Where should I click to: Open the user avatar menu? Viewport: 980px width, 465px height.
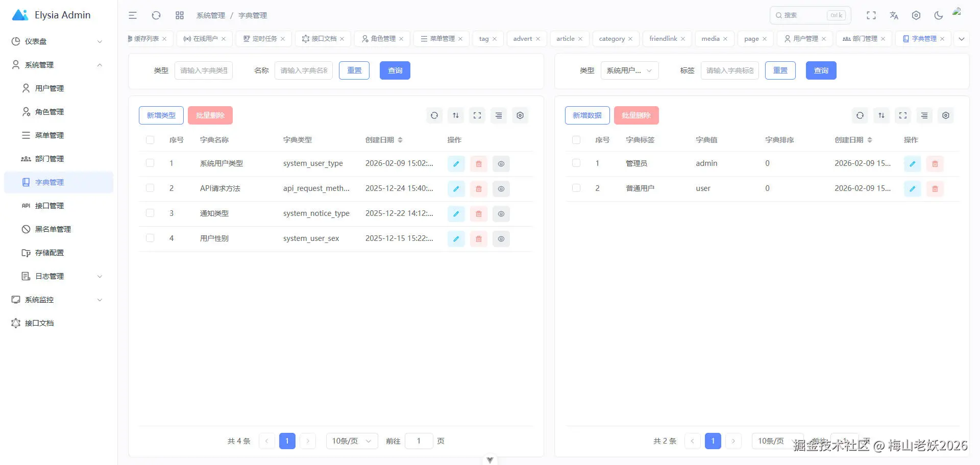click(958, 12)
